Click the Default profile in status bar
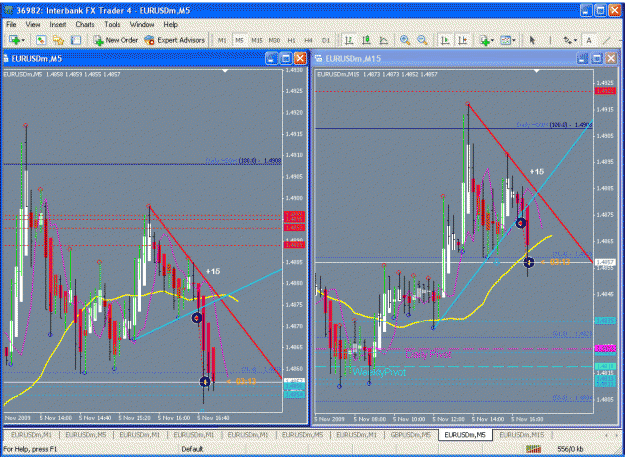 coord(192,449)
